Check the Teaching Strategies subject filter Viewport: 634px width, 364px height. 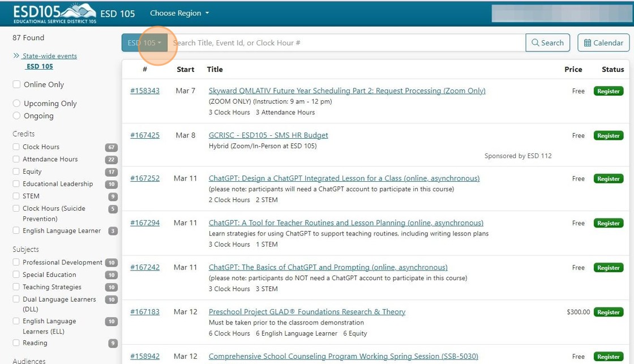[16, 287]
